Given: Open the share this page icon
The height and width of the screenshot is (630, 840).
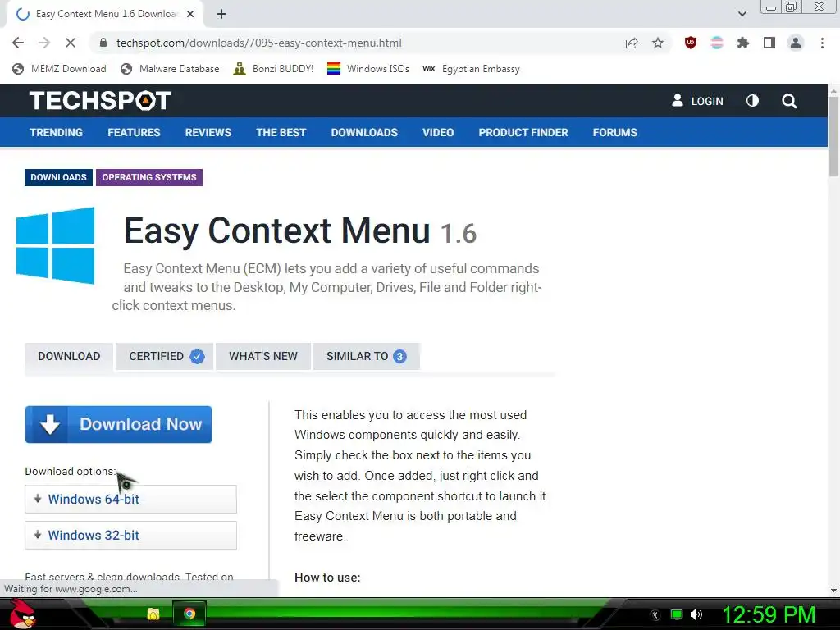Looking at the screenshot, I should tap(632, 43).
